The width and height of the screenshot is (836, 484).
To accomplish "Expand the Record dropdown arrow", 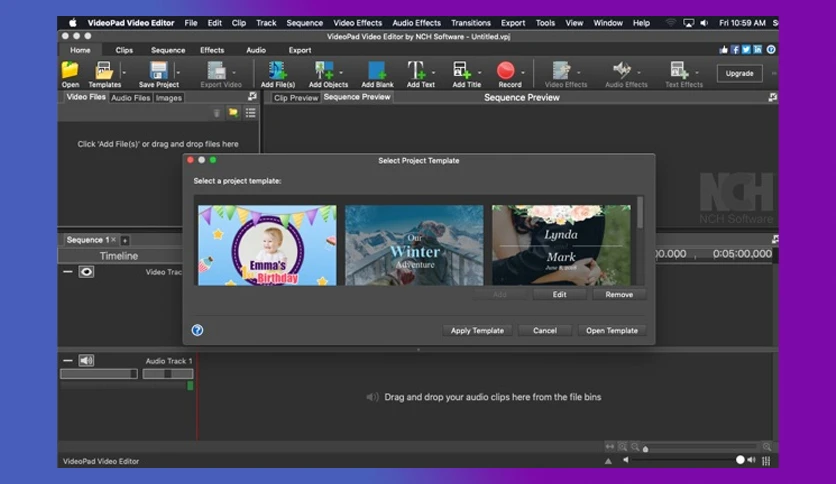I will click(x=523, y=72).
